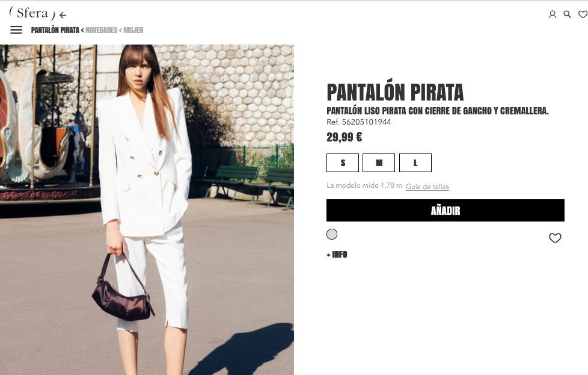Add product to favorites with heart icon
Image resolution: width=588 pixels, height=375 pixels.
555,238
